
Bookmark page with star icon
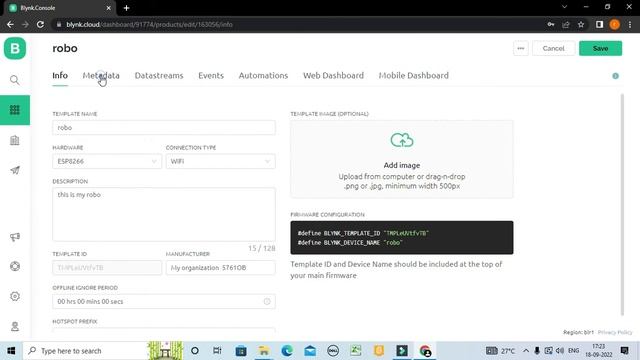[x=581, y=24]
